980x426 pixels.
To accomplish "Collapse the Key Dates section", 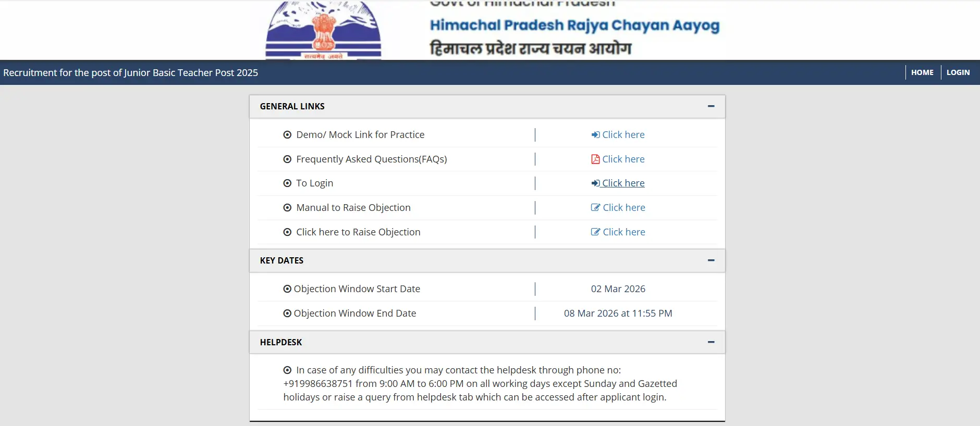I will point(711,260).
